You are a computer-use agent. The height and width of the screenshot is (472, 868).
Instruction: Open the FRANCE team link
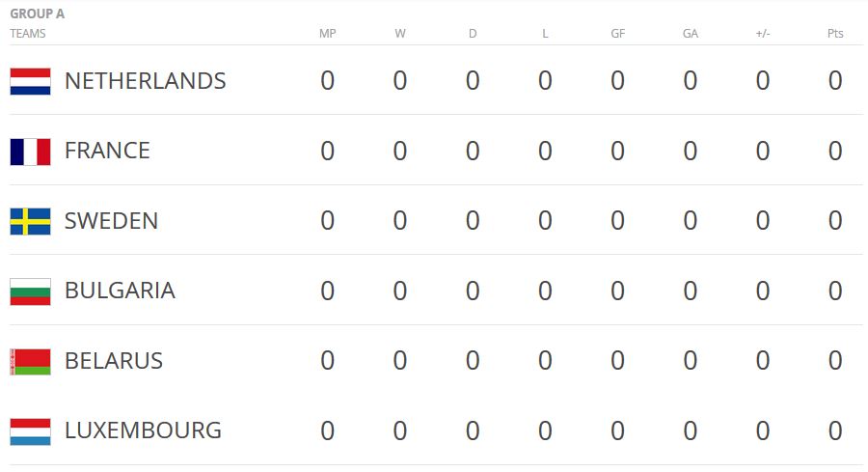point(107,152)
